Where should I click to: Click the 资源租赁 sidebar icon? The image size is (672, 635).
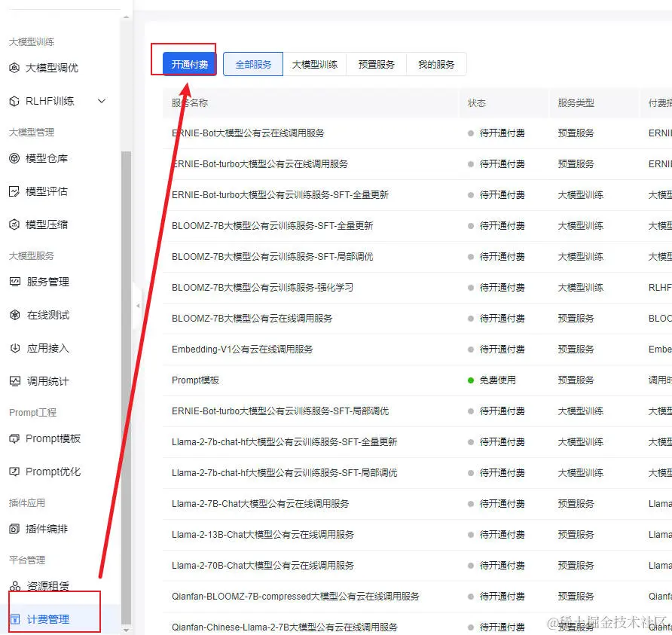point(15,586)
